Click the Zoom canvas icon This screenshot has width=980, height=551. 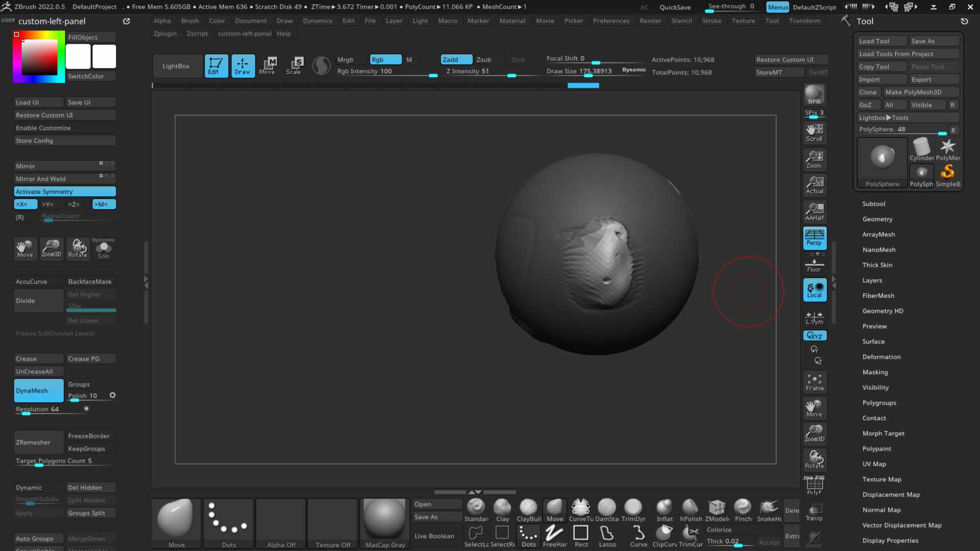814,159
